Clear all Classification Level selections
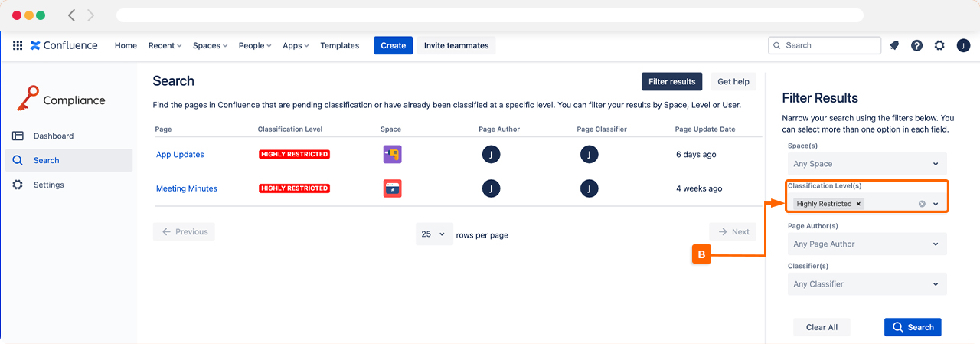 point(922,204)
